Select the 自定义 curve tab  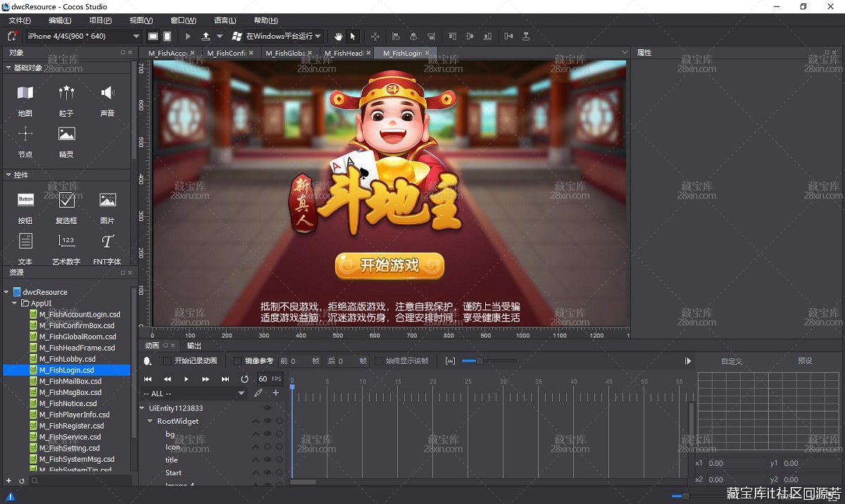tap(732, 361)
